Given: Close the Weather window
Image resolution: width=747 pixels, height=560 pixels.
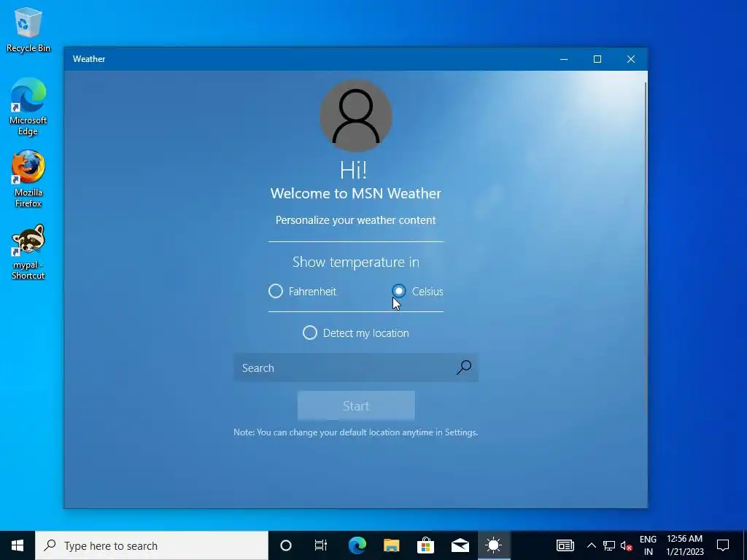Looking at the screenshot, I should pyautogui.click(x=631, y=59).
